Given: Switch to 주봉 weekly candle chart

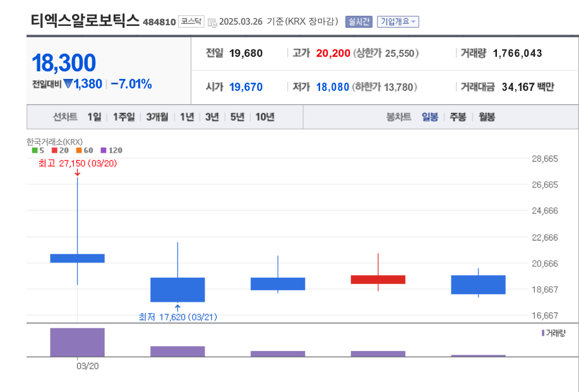Looking at the screenshot, I should point(458,117).
